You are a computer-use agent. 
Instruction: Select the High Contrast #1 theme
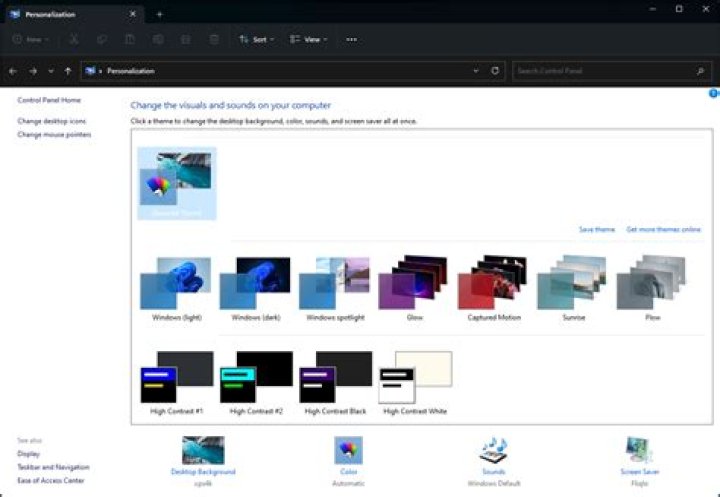coord(177,383)
